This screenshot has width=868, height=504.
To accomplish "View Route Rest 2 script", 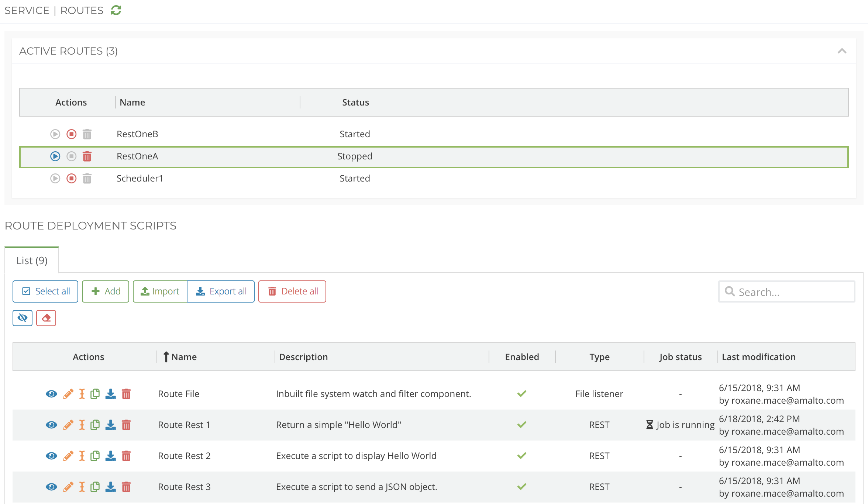I will point(51,456).
